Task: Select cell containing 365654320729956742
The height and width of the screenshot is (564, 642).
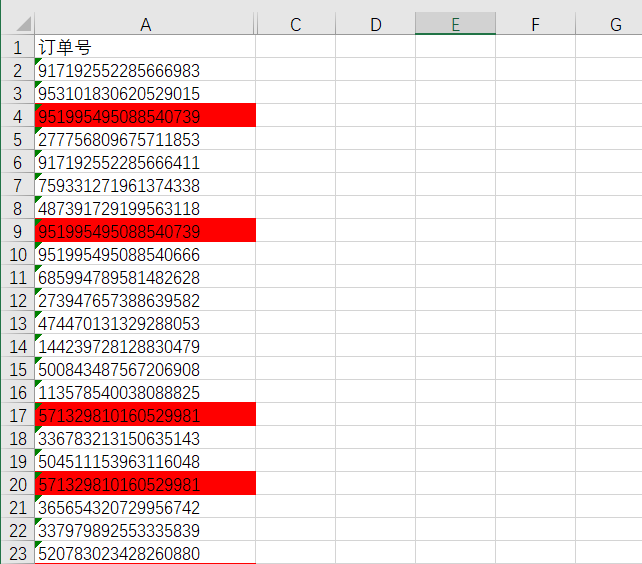Action: coord(145,507)
